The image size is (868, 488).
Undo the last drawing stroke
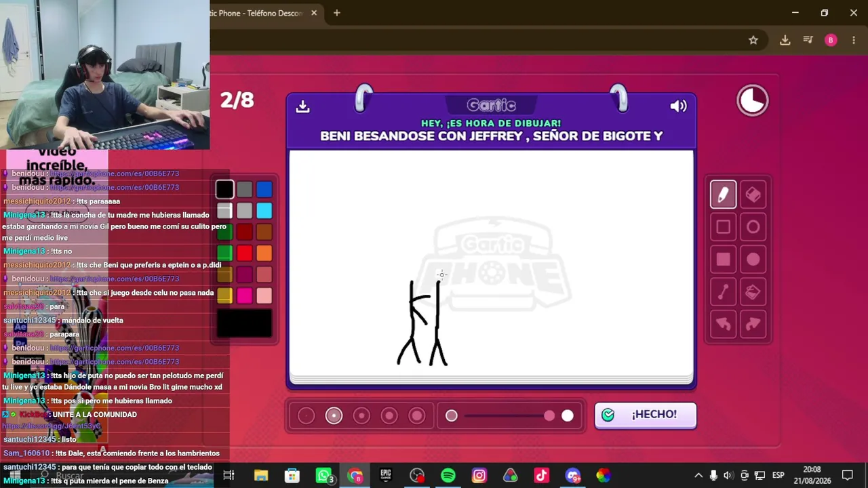click(723, 325)
